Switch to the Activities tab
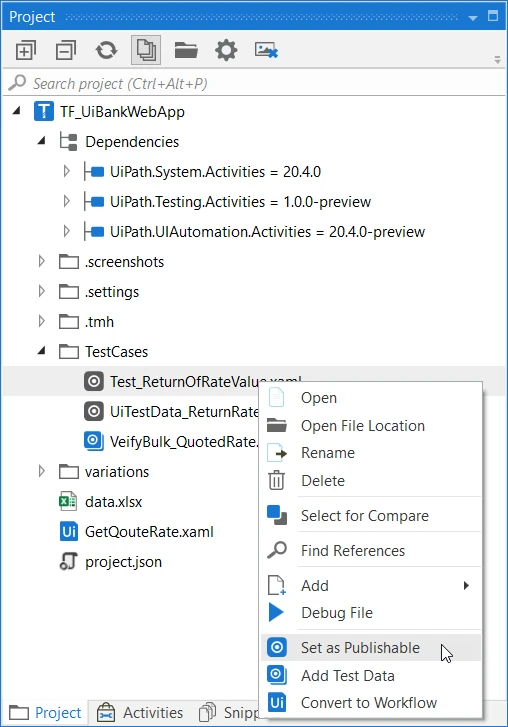Viewport: 508px width, 727px height. tap(141, 712)
